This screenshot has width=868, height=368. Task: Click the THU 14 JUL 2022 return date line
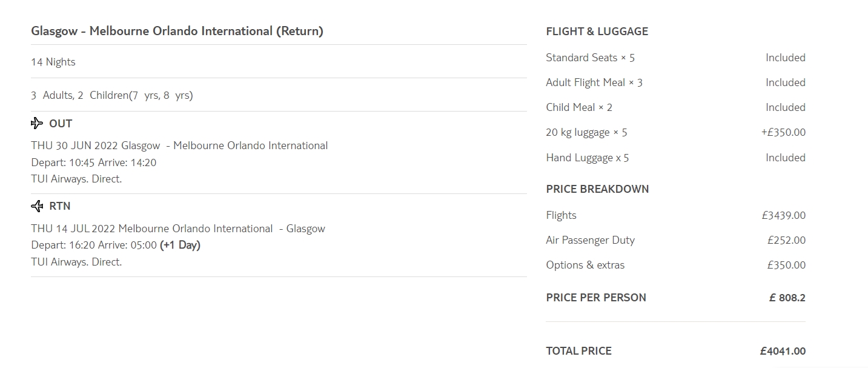(178, 229)
